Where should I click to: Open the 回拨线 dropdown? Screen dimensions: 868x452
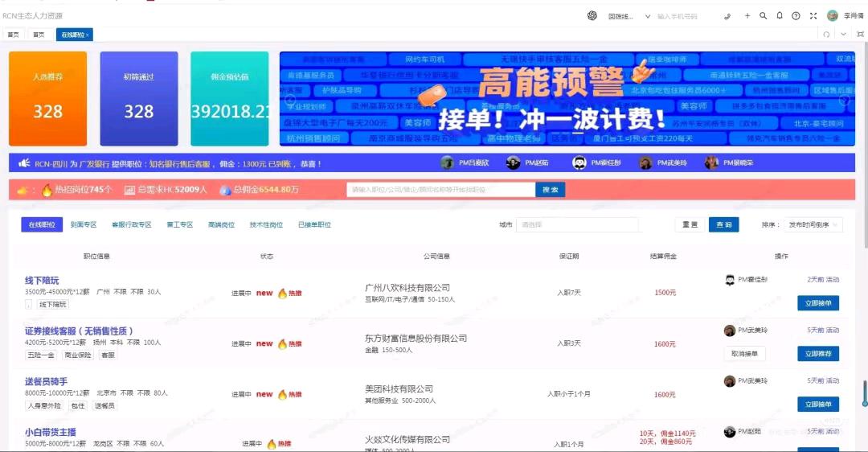tap(629, 17)
